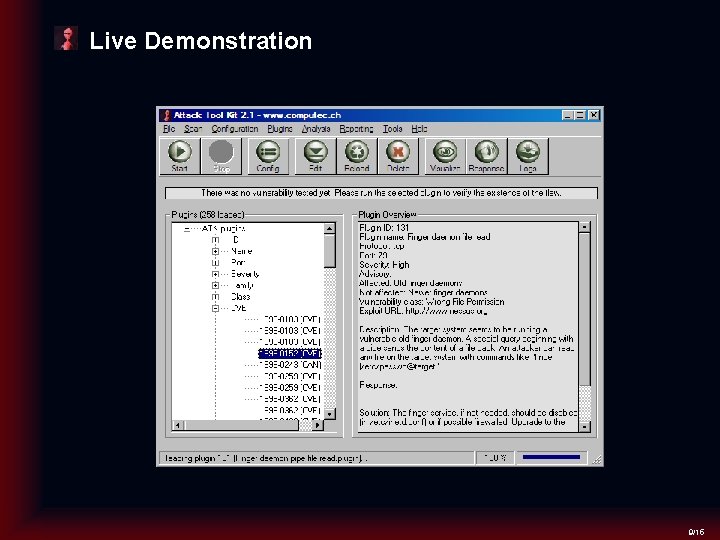Minimize the Attack Tool Kit window

[x=568, y=115]
